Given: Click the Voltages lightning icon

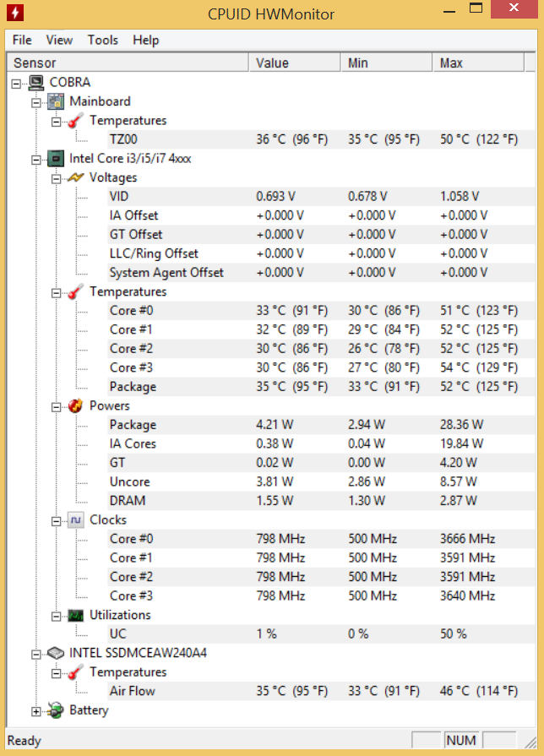Looking at the screenshot, I should point(76,177).
